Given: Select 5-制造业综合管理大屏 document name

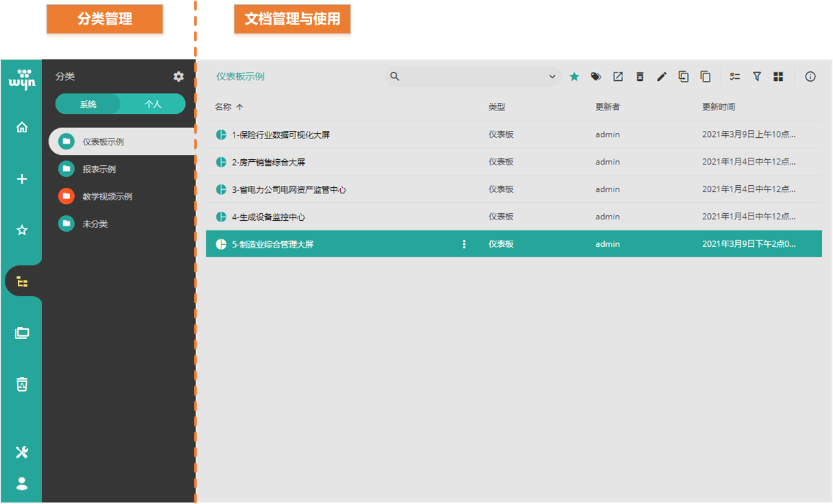Looking at the screenshot, I should pos(272,244).
